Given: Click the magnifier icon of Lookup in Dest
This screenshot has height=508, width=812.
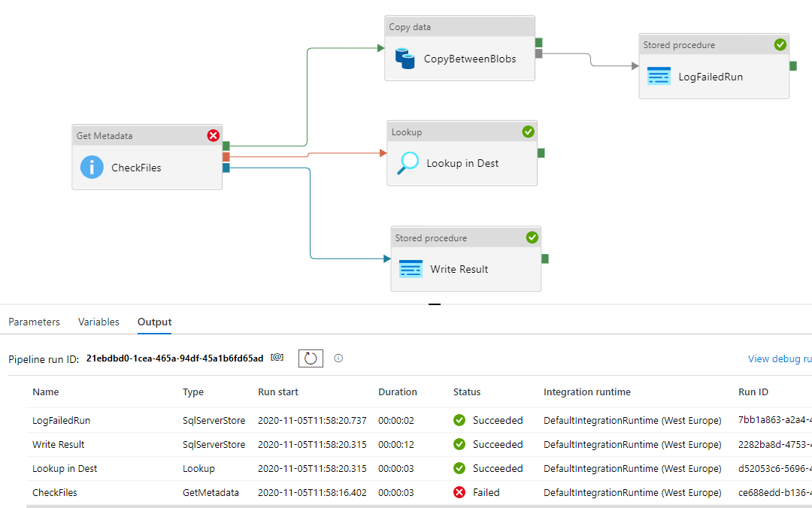Looking at the screenshot, I should coord(408,163).
